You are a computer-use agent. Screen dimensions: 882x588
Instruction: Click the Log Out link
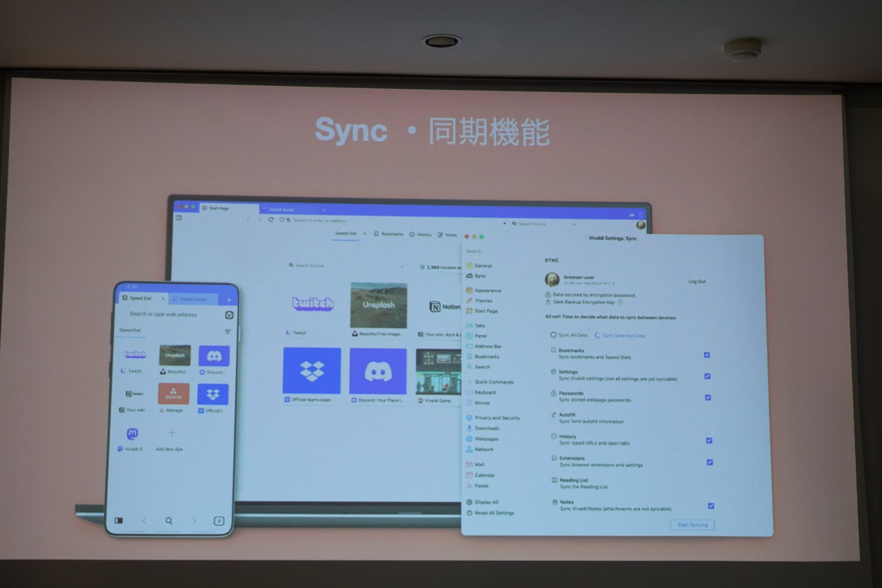696,281
